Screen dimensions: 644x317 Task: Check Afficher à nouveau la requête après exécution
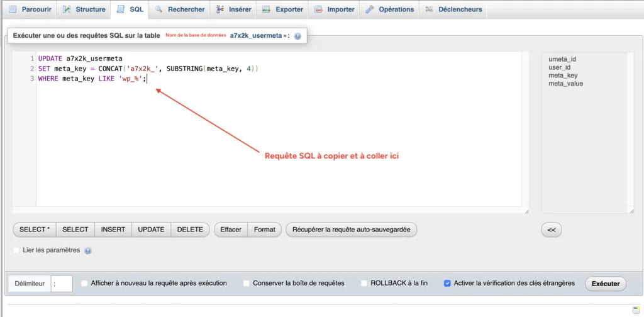coord(85,283)
